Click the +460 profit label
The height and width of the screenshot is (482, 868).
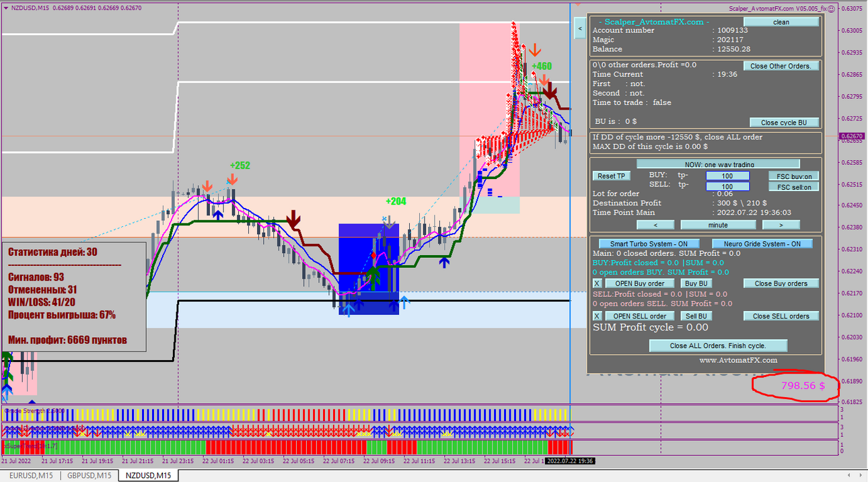[x=542, y=66]
